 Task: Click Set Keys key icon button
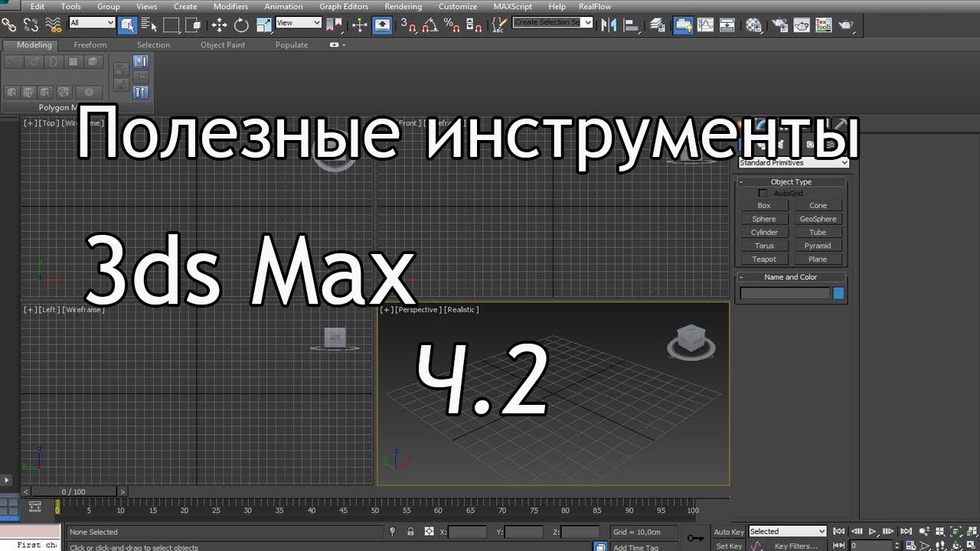(x=695, y=538)
